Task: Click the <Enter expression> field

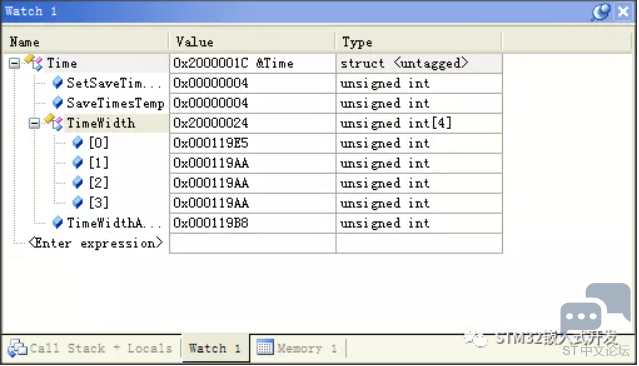Action: (x=96, y=243)
